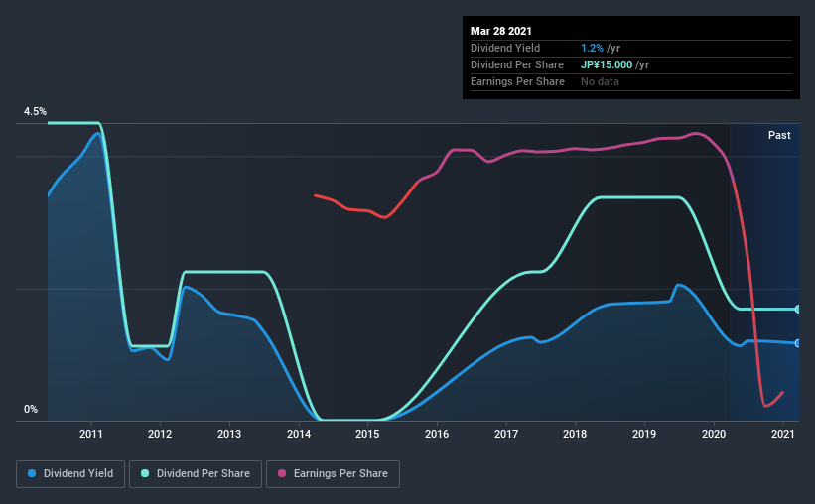Screen dimensions: 815x504
Task: Click the blue Dividend Yield legend dot
Action: [x=32, y=473]
